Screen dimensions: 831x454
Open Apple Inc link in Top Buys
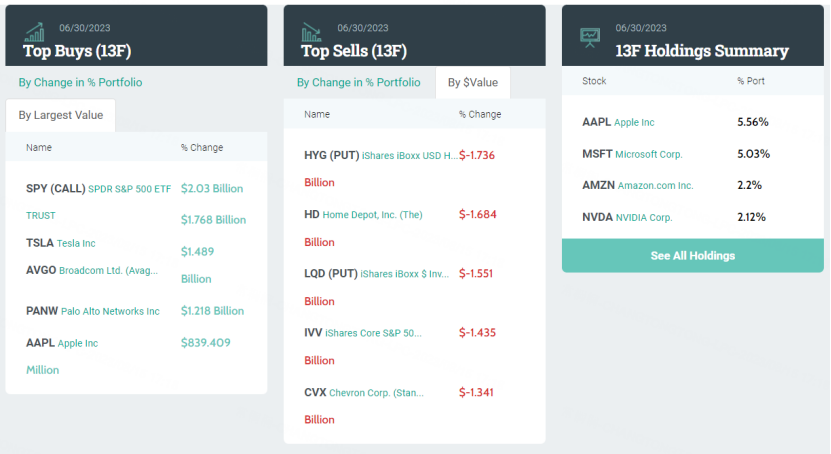(x=78, y=343)
